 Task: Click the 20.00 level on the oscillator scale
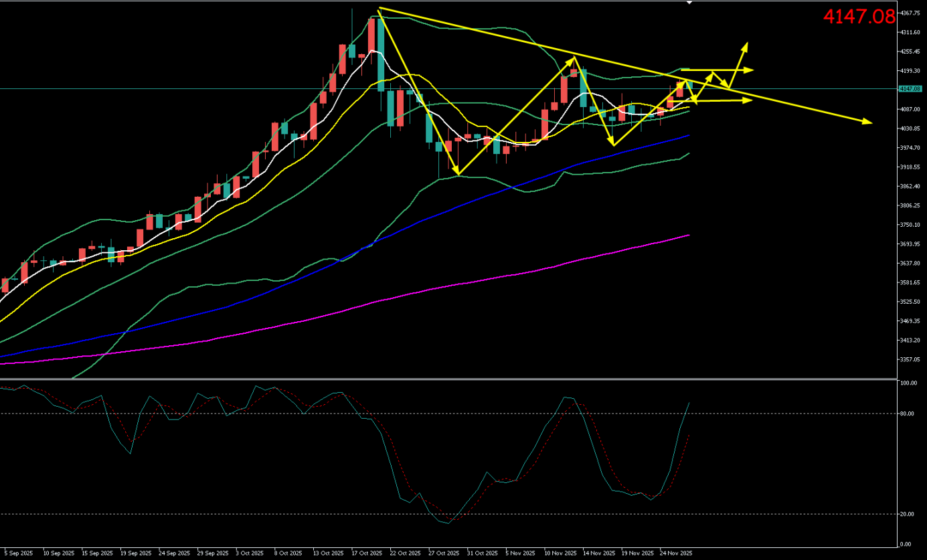(x=908, y=514)
